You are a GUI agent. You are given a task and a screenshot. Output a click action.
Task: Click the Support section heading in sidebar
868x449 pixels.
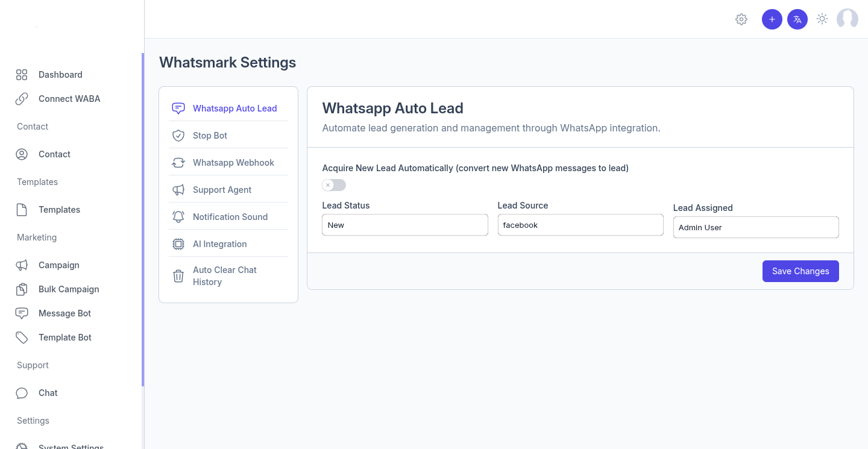pos(33,365)
